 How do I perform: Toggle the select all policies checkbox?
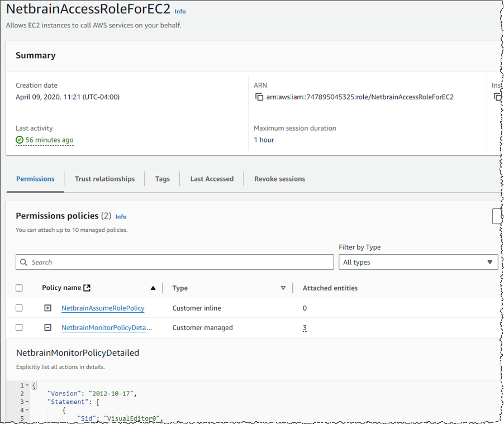(19, 288)
